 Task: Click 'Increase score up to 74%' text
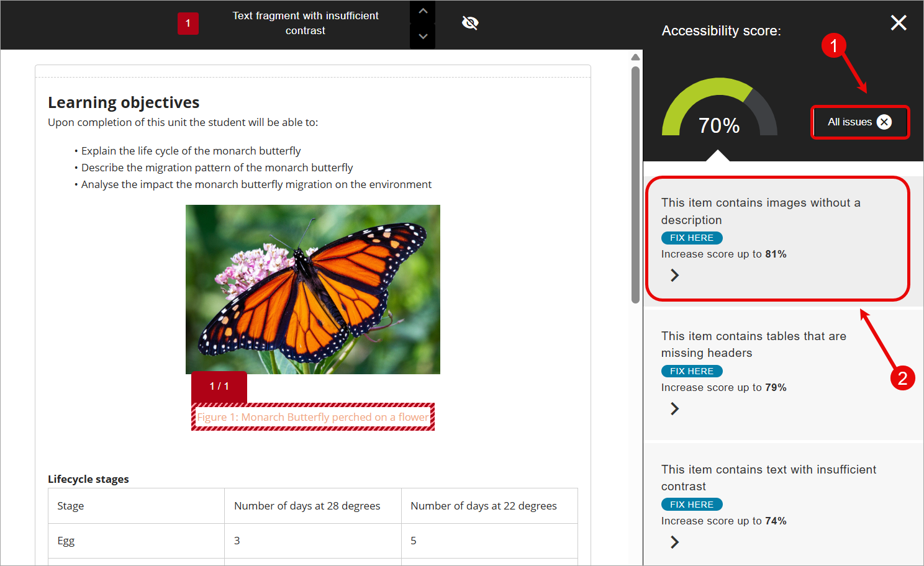click(723, 521)
